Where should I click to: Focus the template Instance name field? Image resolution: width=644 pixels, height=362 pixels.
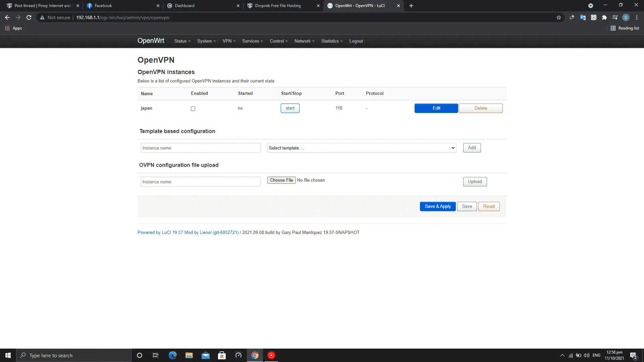pyautogui.click(x=201, y=148)
